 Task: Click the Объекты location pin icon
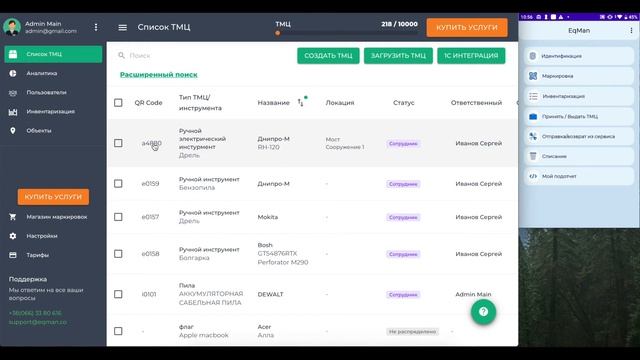tap(13, 131)
